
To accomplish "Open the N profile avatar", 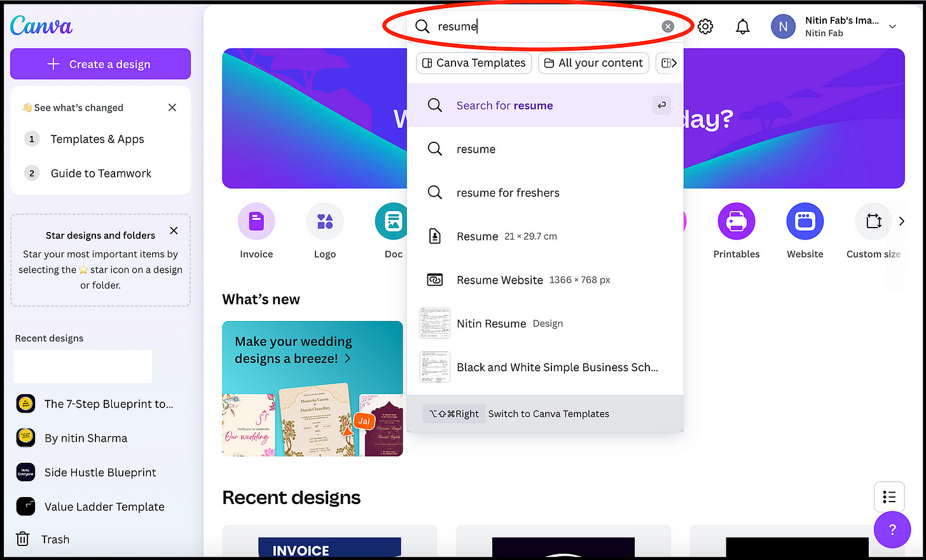I will 783,27.
